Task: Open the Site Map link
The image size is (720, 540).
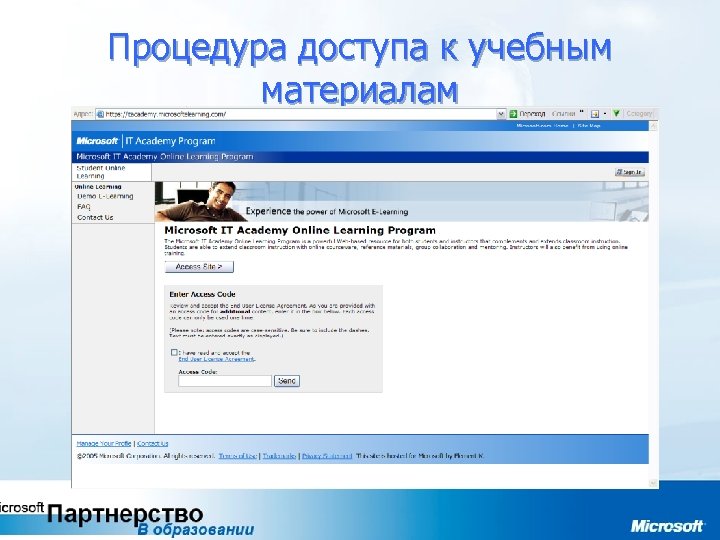Action: click(x=589, y=125)
